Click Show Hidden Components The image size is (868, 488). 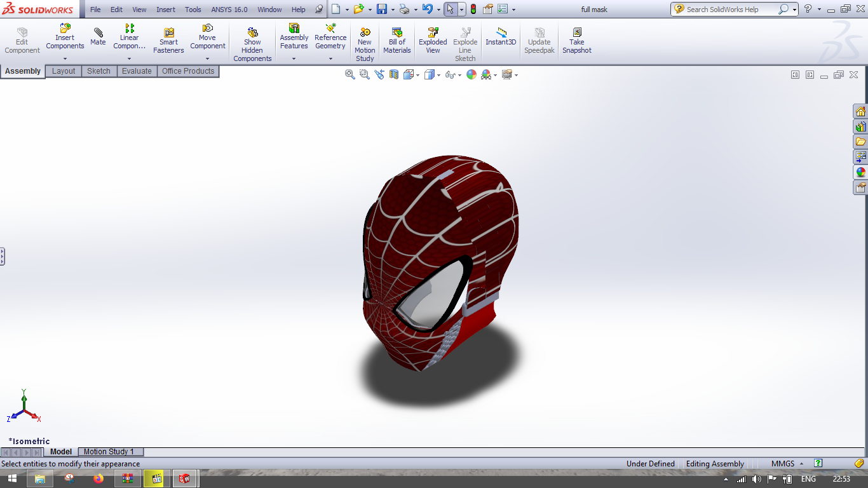[x=252, y=44]
